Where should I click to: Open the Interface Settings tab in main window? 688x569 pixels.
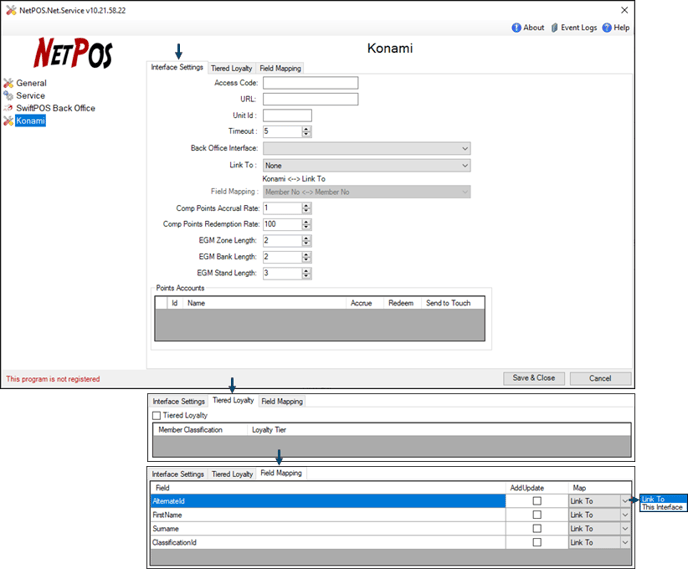point(177,67)
